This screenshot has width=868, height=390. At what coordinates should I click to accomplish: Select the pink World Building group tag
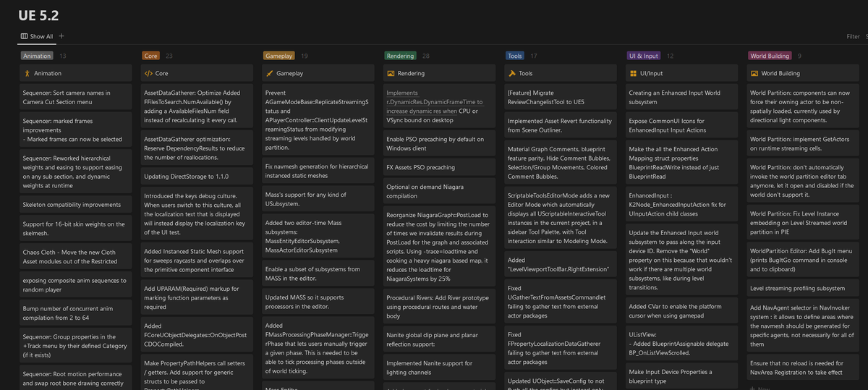point(770,56)
